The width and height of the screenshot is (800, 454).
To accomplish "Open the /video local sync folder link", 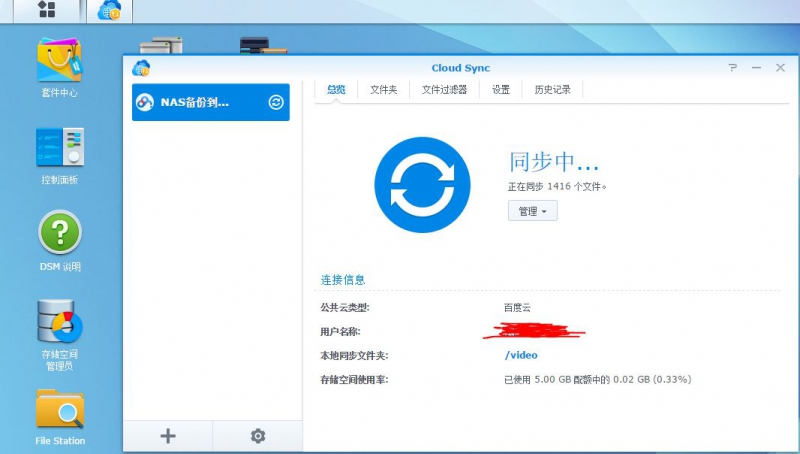I will point(523,355).
